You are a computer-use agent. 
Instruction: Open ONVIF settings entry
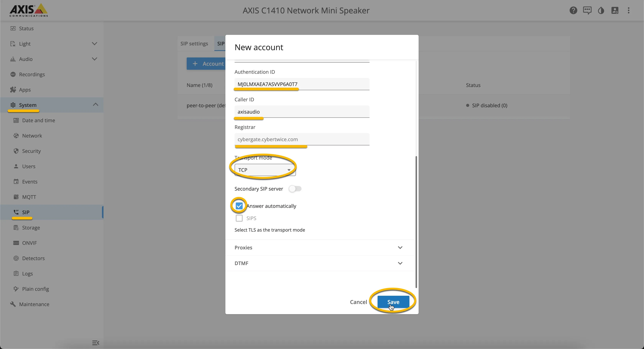click(x=52, y=243)
